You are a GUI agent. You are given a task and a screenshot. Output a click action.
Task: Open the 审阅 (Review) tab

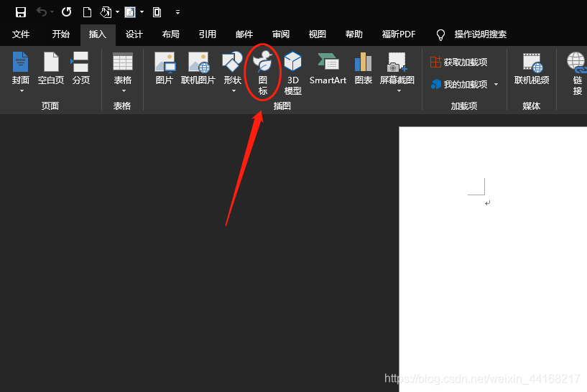tap(281, 34)
